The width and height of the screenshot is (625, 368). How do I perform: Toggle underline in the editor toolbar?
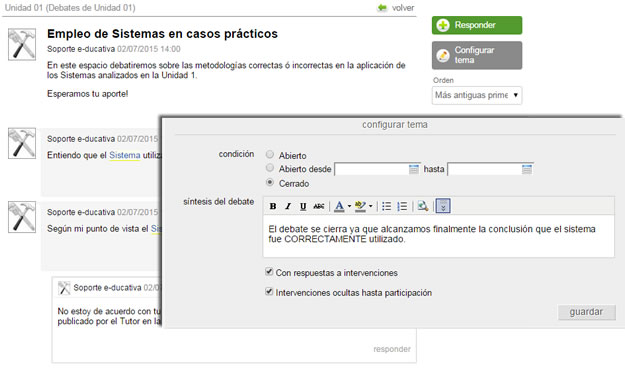pos(303,206)
